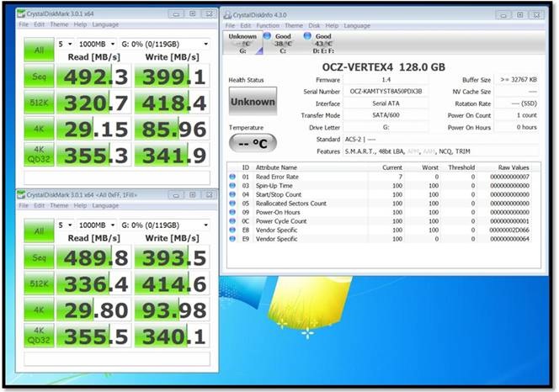Open Edit menu in top CrystalDiskMark window
559x392 pixels.
[40, 24]
